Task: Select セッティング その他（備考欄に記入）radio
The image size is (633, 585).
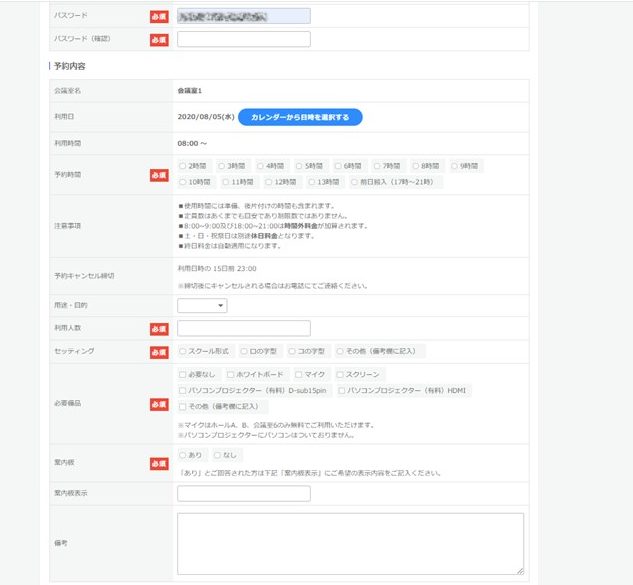Action: pyautogui.click(x=340, y=351)
